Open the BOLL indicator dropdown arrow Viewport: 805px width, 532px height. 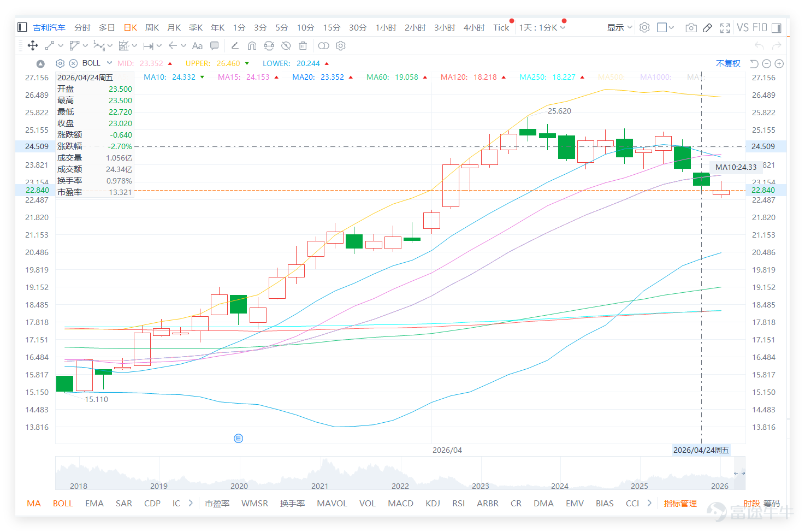(x=109, y=63)
